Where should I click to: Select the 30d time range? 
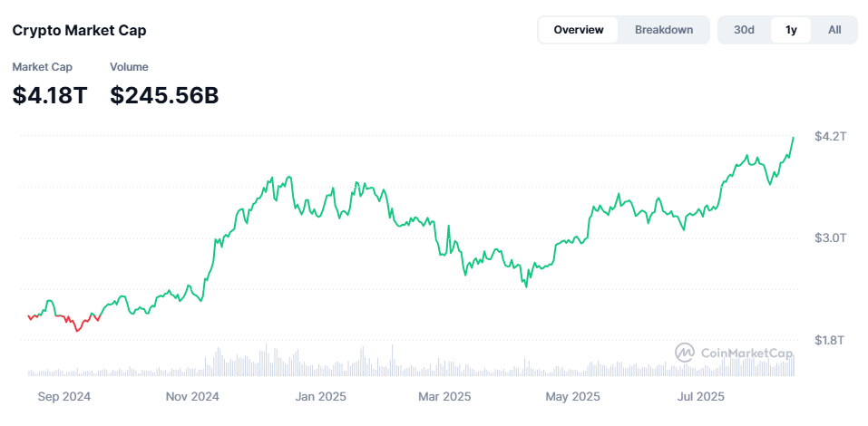click(745, 30)
